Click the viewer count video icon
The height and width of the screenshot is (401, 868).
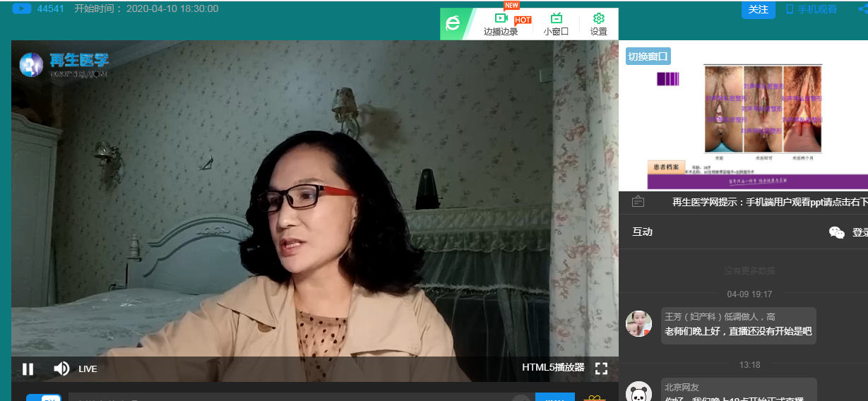click(22, 8)
